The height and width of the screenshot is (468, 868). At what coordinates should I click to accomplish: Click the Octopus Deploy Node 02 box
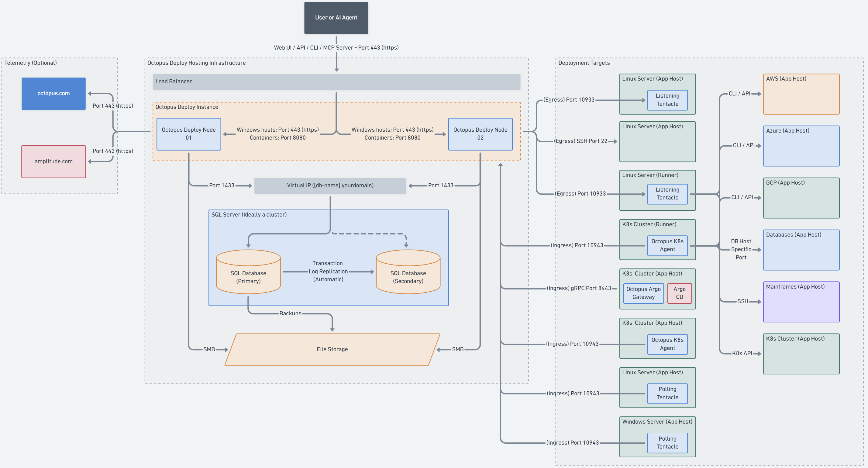pyautogui.click(x=480, y=134)
